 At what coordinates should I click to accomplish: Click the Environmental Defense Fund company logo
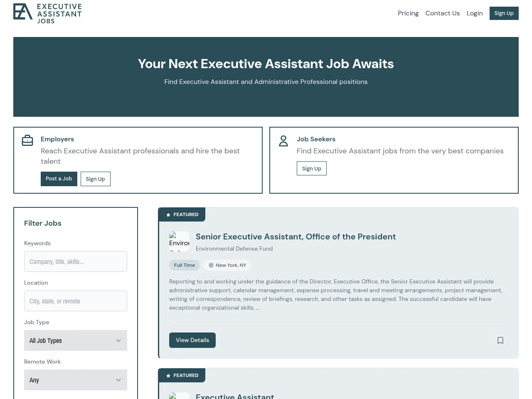[x=179, y=241]
